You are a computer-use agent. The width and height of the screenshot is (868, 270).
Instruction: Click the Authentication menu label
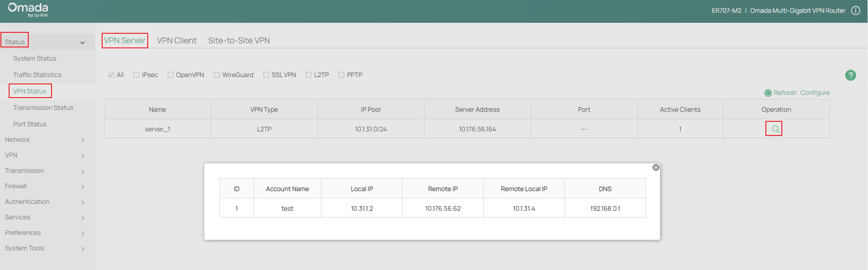[27, 202]
